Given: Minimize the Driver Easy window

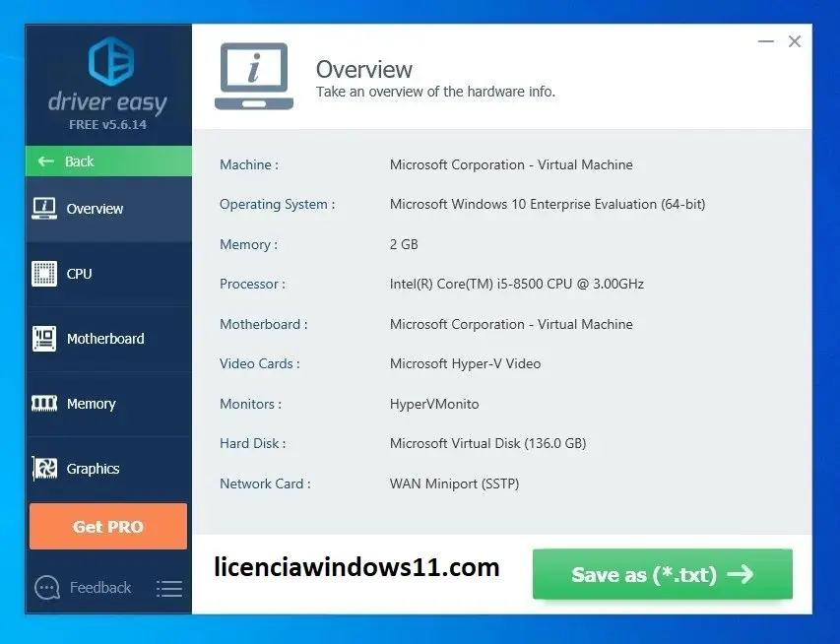Looking at the screenshot, I should [765, 41].
